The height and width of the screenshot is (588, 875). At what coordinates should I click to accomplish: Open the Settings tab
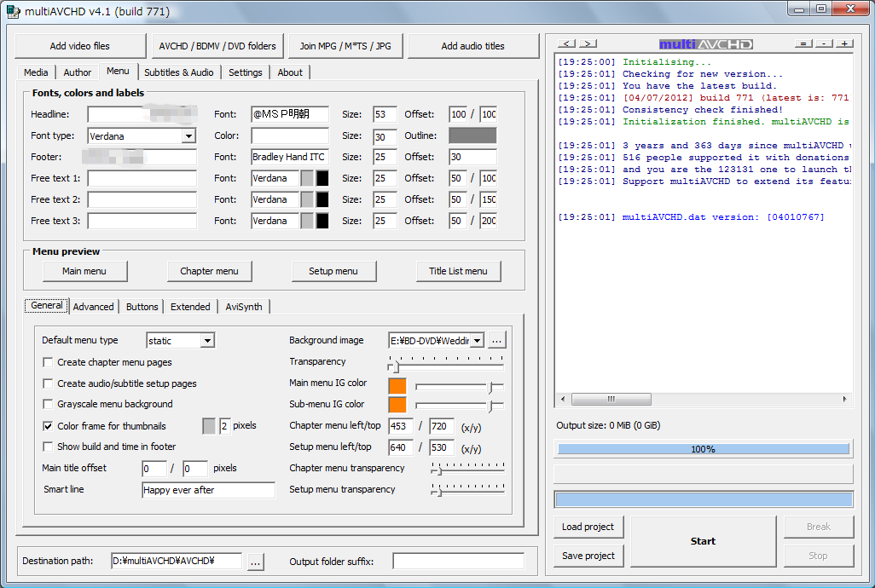(245, 72)
